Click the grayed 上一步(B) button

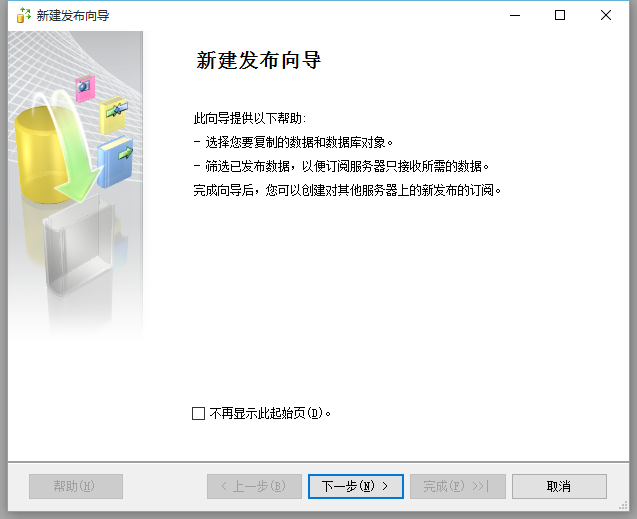pos(254,486)
